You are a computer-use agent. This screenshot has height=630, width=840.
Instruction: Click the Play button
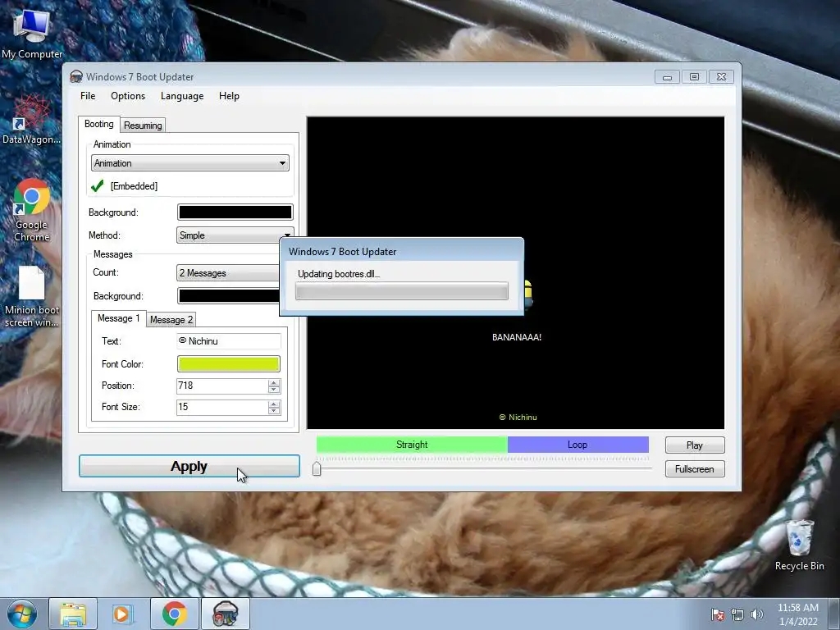[695, 445]
